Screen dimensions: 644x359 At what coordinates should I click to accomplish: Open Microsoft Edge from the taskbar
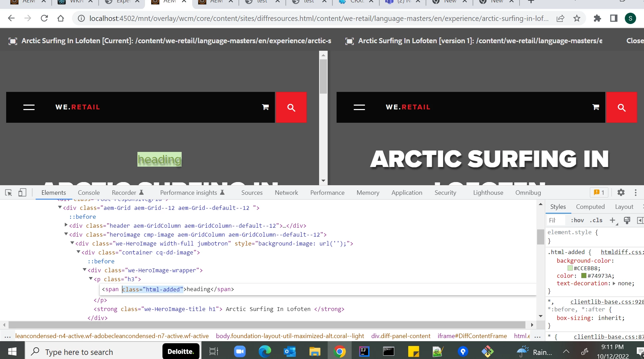pyautogui.click(x=265, y=351)
